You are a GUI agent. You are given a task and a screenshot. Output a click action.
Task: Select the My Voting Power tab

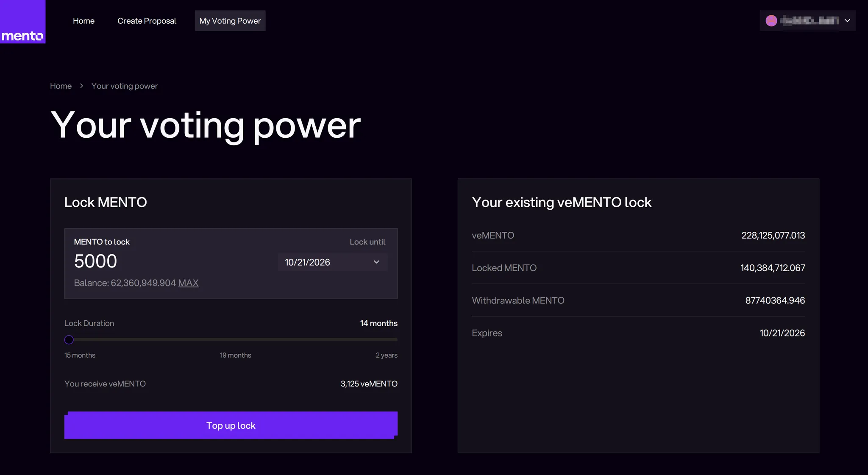pyautogui.click(x=230, y=21)
